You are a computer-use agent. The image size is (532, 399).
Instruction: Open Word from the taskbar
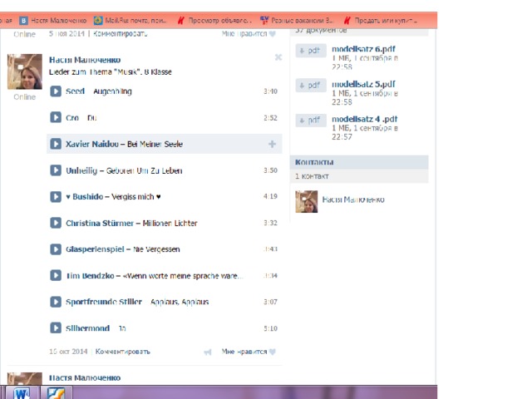coord(22,393)
